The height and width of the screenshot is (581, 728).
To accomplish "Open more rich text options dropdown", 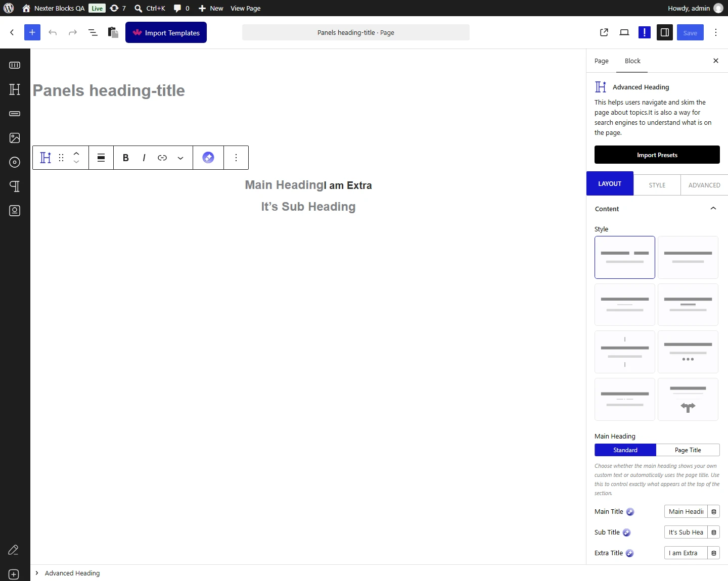I will [180, 158].
